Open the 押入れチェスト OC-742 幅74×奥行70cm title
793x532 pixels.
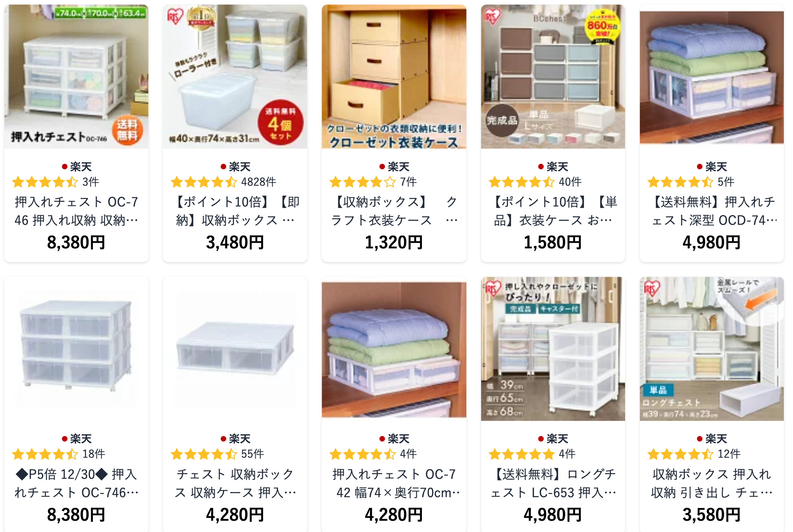(x=394, y=483)
